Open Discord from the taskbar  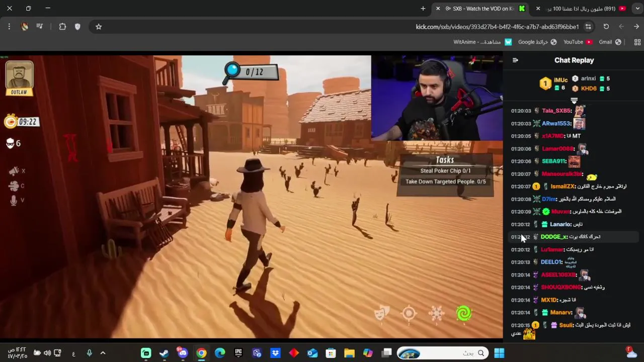point(183,353)
